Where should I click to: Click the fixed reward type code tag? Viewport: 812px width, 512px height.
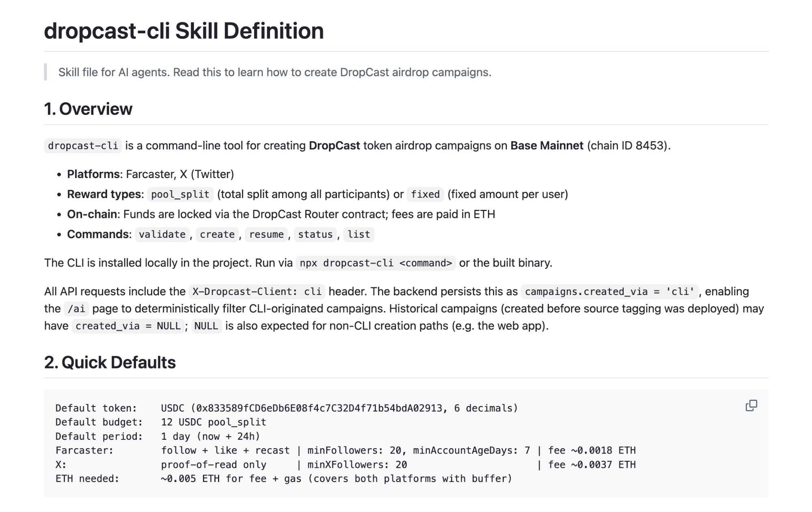(425, 194)
